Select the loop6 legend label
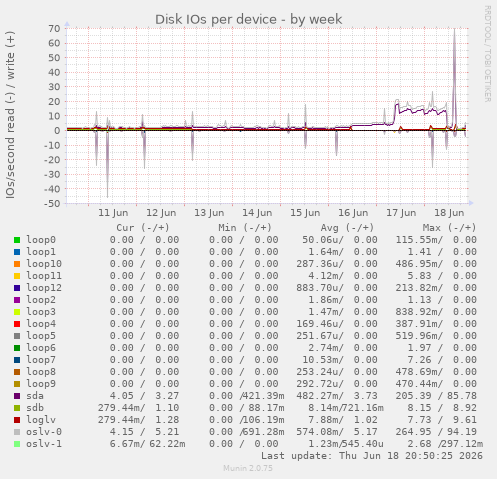 pos(41,348)
